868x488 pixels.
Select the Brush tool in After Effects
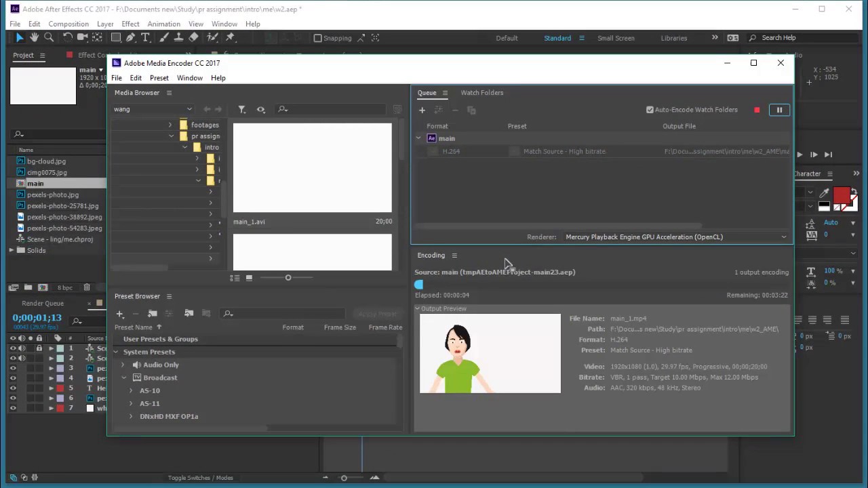coord(163,38)
